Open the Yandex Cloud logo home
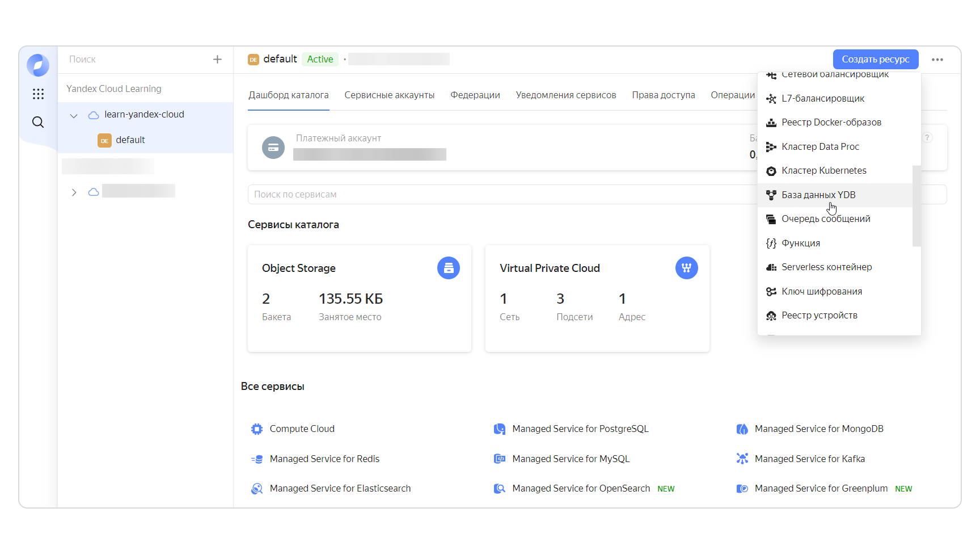Image resolution: width=980 pixels, height=554 pixels. (x=38, y=65)
